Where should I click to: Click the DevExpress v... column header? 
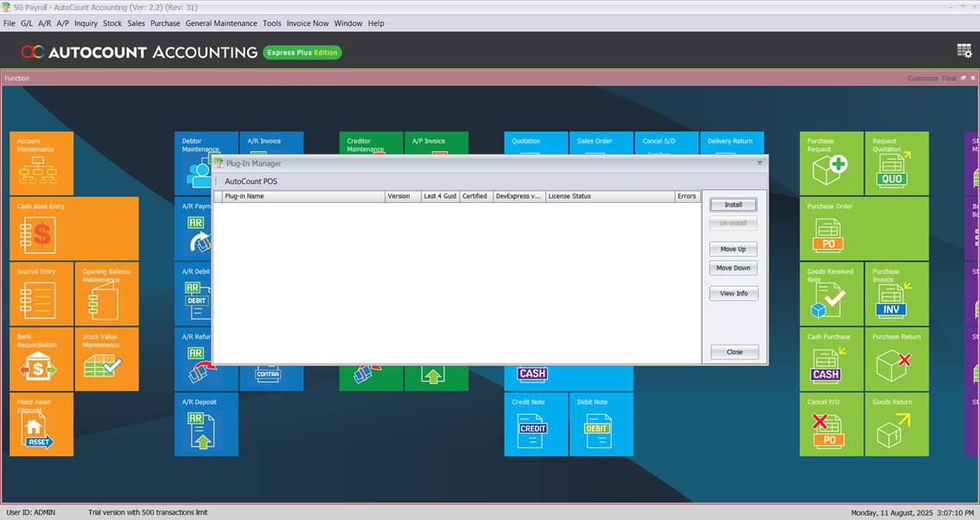pos(519,196)
